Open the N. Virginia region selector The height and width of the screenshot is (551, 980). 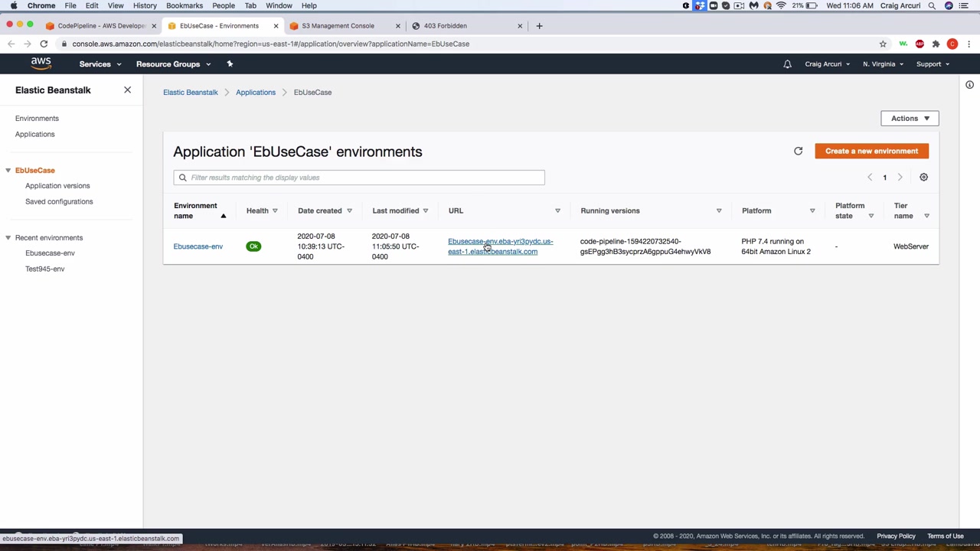coord(883,64)
